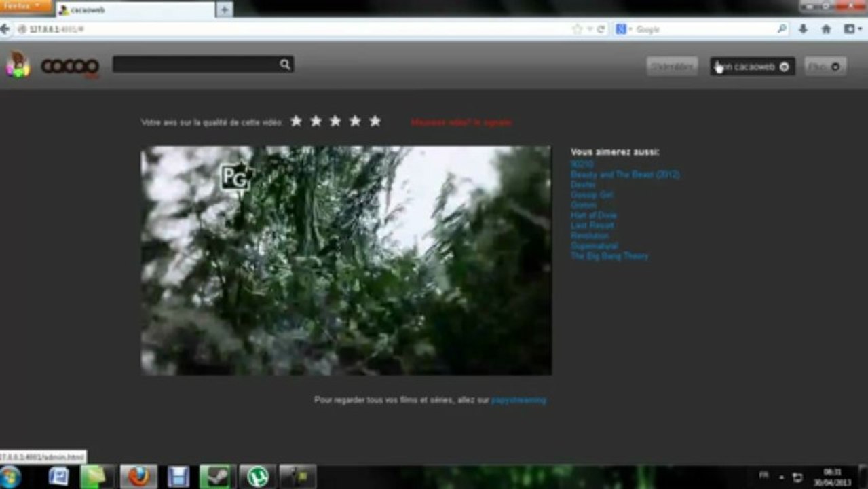Open the blue document taskbar app
The width and height of the screenshot is (868, 489).
click(x=59, y=477)
